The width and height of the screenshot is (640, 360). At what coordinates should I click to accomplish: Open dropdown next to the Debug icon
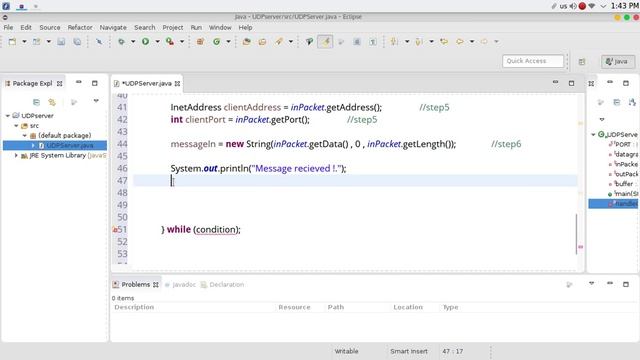tap(133, 42)
